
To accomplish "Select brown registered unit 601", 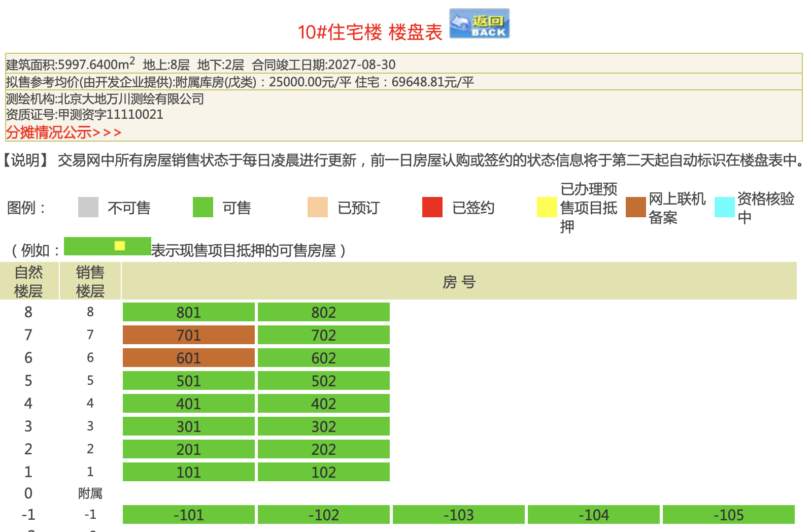I will [x=188, y=358].
